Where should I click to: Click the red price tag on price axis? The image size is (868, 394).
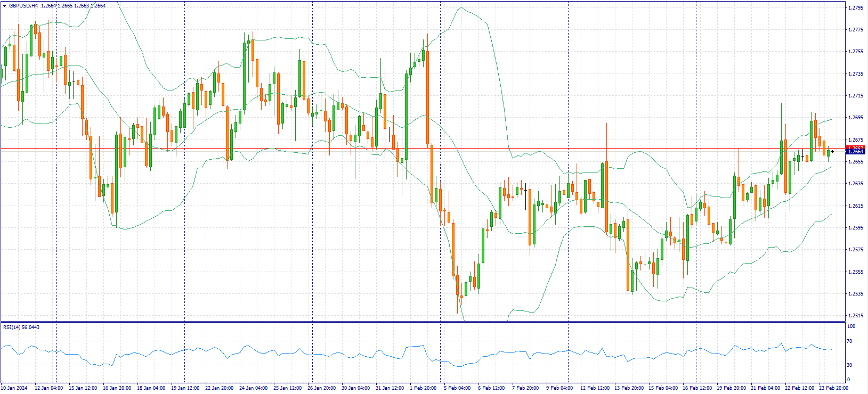coord(856,147)
